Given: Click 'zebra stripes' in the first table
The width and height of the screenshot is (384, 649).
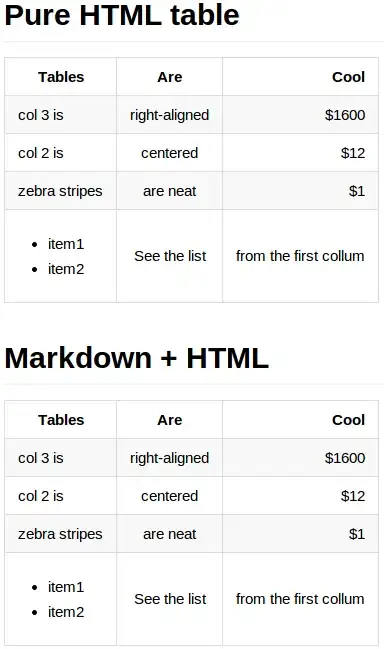Looking at the screenshot, I should (60, 191).
